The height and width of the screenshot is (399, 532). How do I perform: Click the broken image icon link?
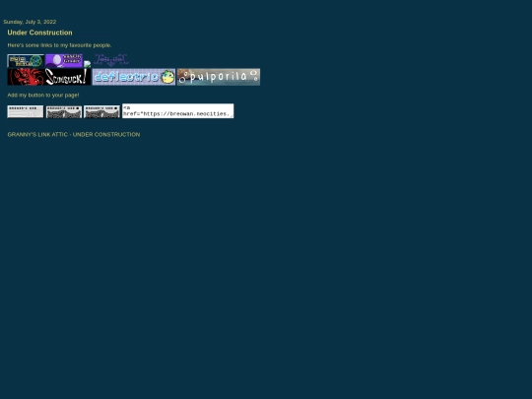point(88,64)
